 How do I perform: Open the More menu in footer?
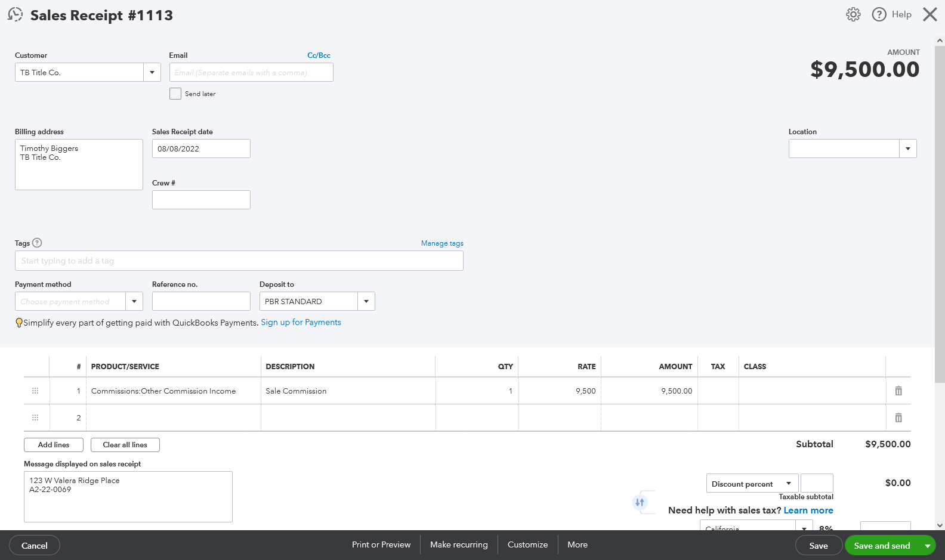(577, 544)
